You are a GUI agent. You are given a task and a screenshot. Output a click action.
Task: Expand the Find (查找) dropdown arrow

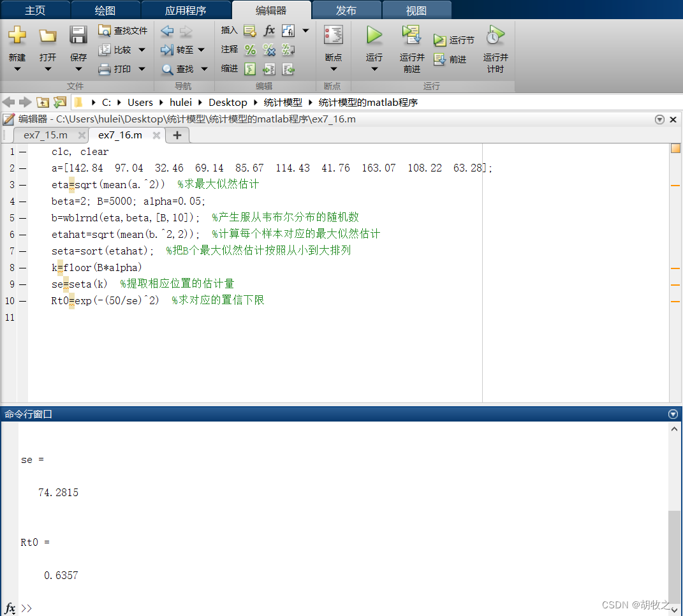[204, 69]
